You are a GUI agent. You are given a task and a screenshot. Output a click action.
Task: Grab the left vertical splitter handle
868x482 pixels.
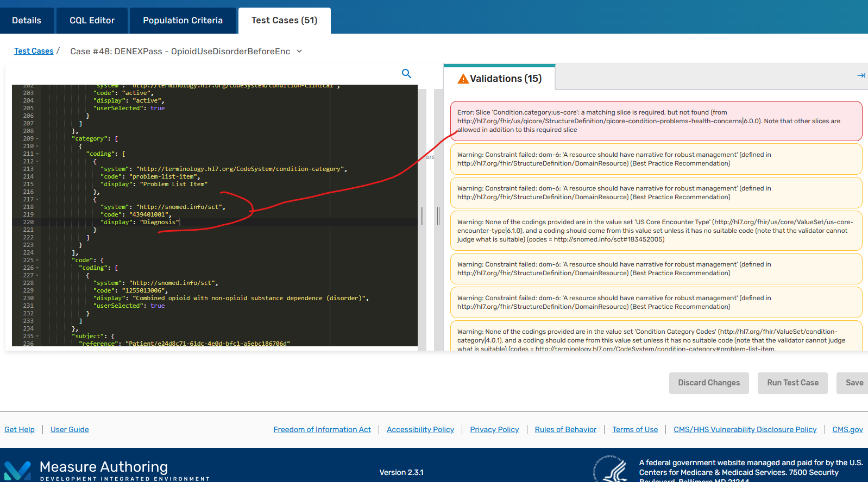(422, 216)
